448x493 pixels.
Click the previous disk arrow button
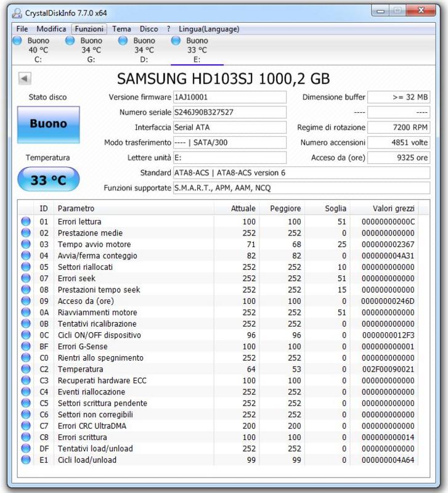point(25,79)
